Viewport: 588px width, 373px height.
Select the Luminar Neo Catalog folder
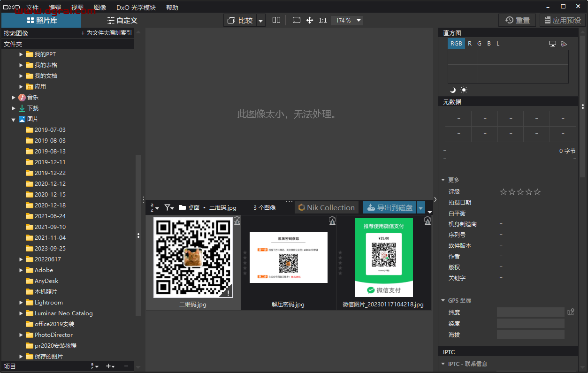pyautogui.click(x=59, y=313)
